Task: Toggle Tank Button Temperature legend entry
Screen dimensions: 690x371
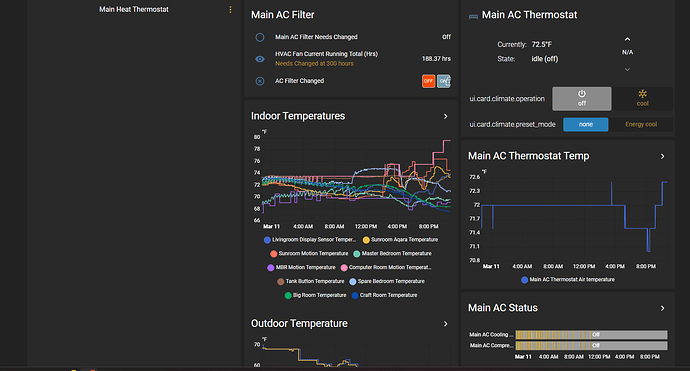Action: point(311,281)
